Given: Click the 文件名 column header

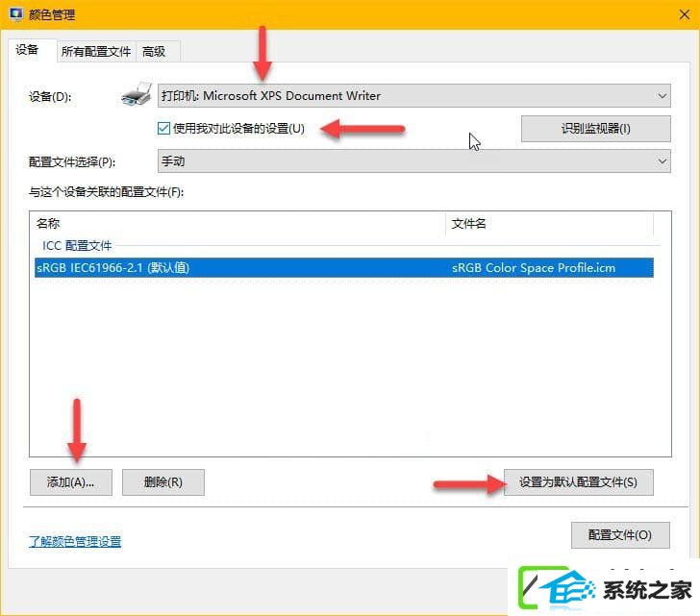Looking at the screenshot, I should coord(550,223).
